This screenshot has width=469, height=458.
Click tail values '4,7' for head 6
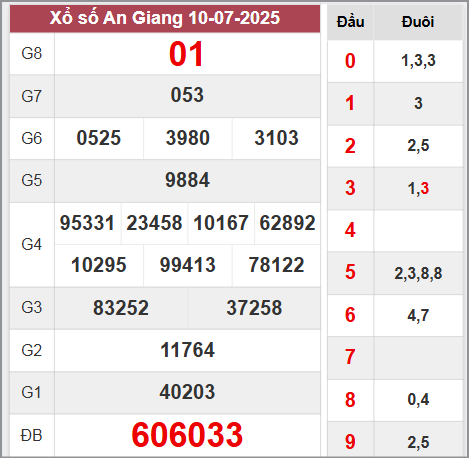[x=418, y=315]
